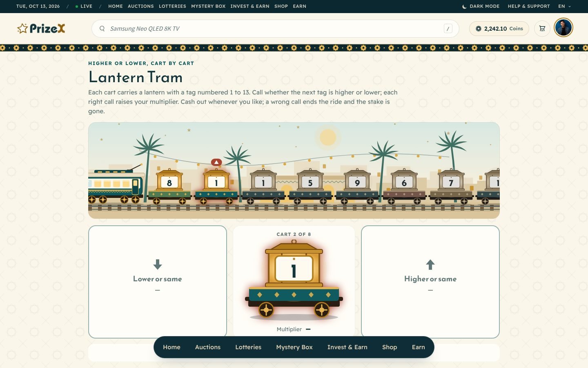The image size is (588, 368).
Task: Click the red marker above the current cart
Action: 216,162
